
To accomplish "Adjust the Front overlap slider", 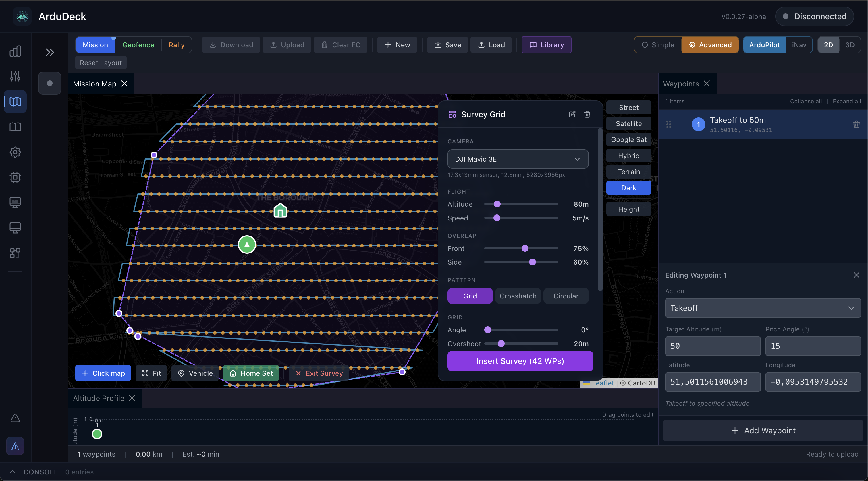I will 521,248.
